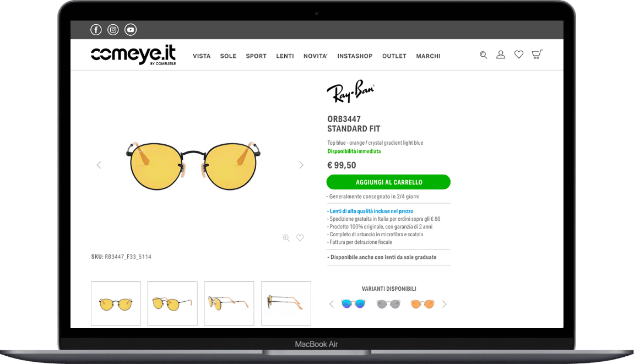
Task: Select the side-view temple thumbnail
Action: [x=286, y=304]
